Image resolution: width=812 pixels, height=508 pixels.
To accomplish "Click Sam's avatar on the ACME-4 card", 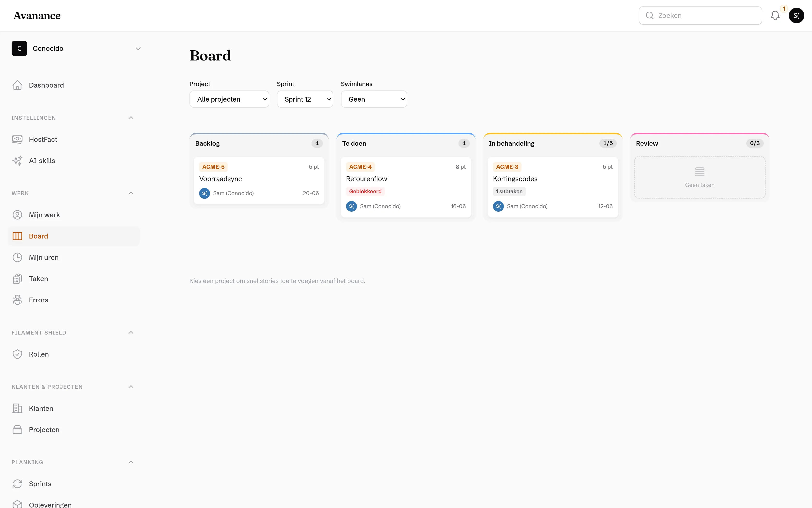I will pyautogui.click(x=351, y=206).
